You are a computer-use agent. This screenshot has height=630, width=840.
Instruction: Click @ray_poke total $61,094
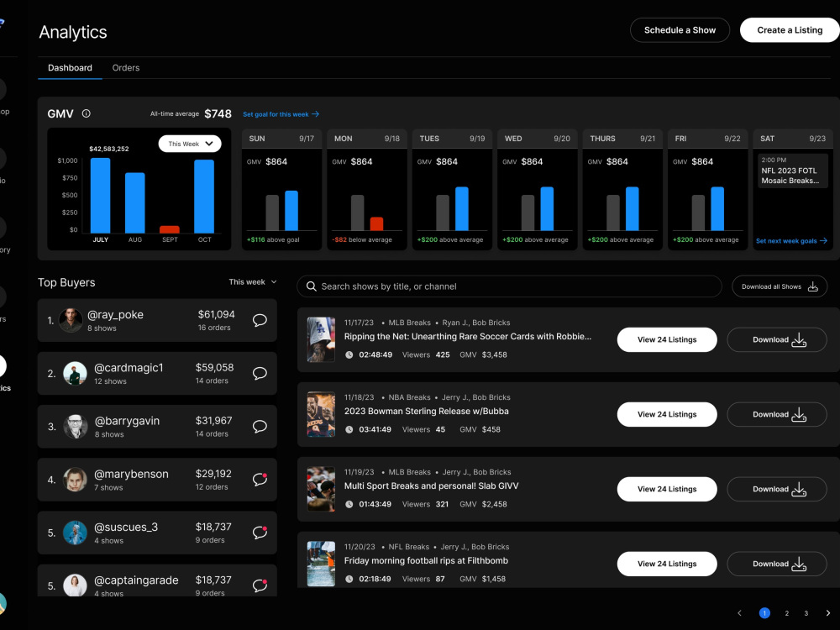(x=217, y=314)
